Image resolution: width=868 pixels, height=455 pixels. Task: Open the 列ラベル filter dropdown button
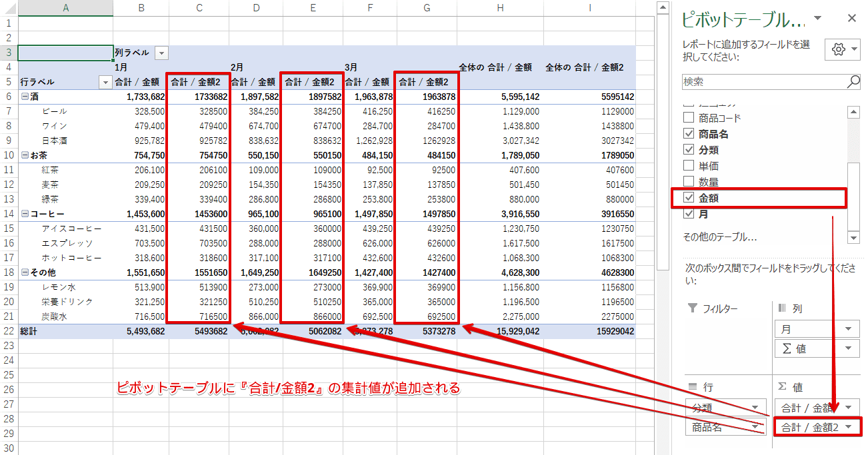click(161, 53)
